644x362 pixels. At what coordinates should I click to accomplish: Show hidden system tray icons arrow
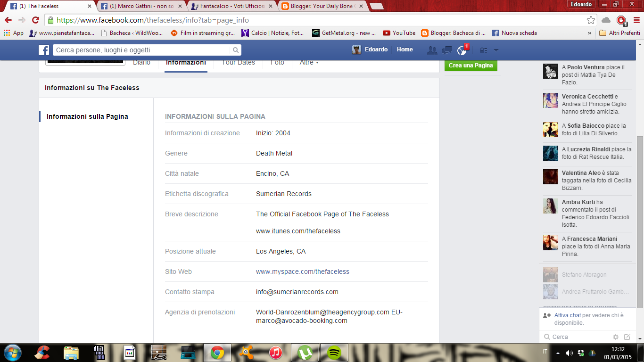pyautogui.click(x=558, y=353)
